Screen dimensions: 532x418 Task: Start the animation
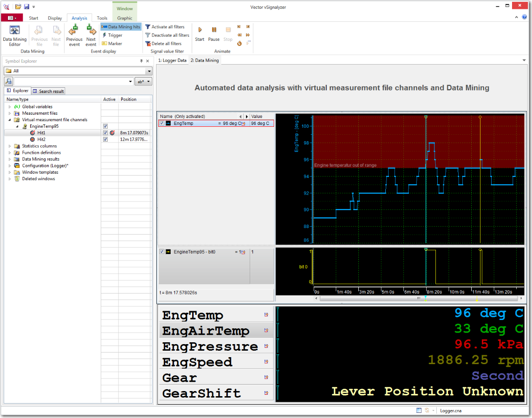[200, 34]
